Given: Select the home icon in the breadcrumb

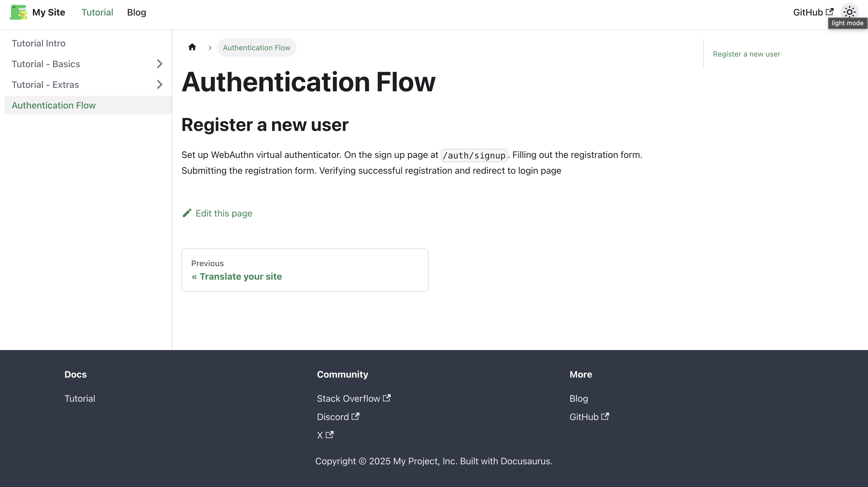Looking at the screenshot, I should click(x=192, y=47).
